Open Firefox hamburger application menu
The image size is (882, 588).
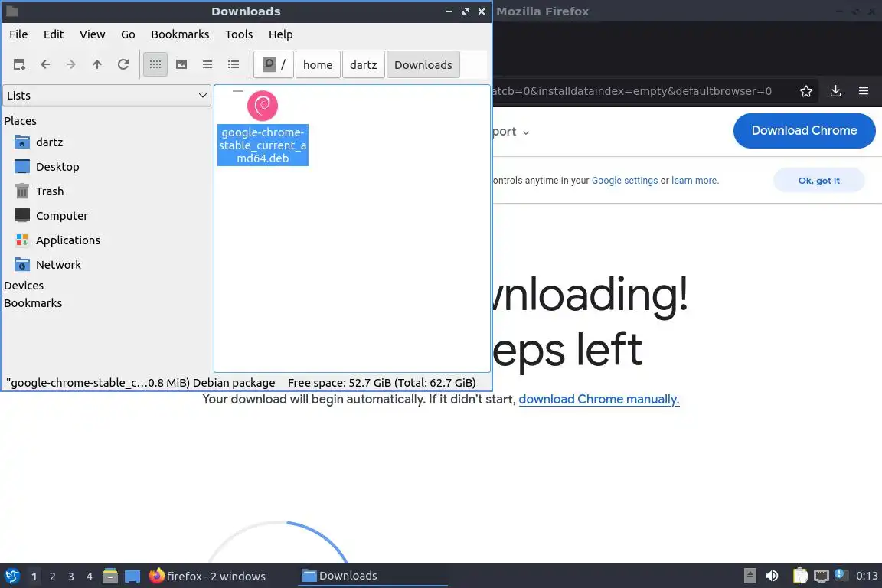(864, 91)
